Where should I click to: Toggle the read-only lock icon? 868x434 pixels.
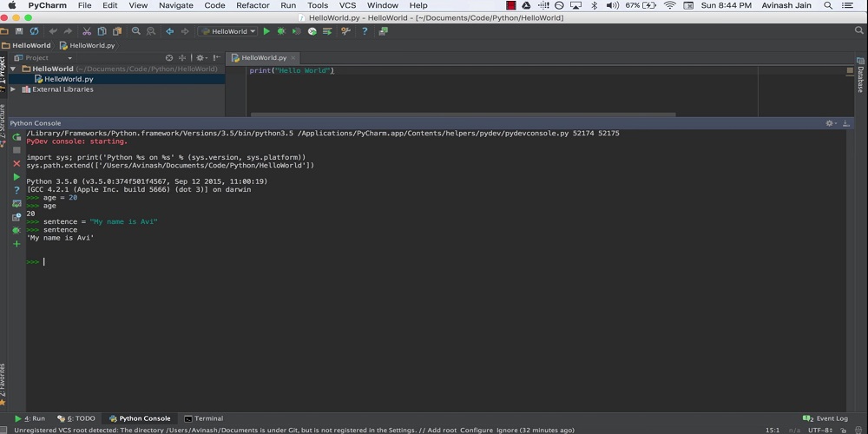[844, 431]
